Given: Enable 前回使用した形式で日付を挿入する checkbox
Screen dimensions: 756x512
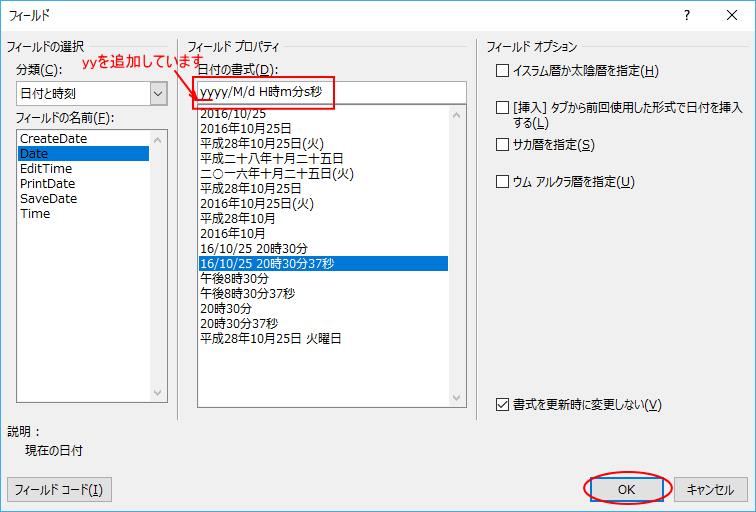Looking at the screenshot, I should [502, 107].
